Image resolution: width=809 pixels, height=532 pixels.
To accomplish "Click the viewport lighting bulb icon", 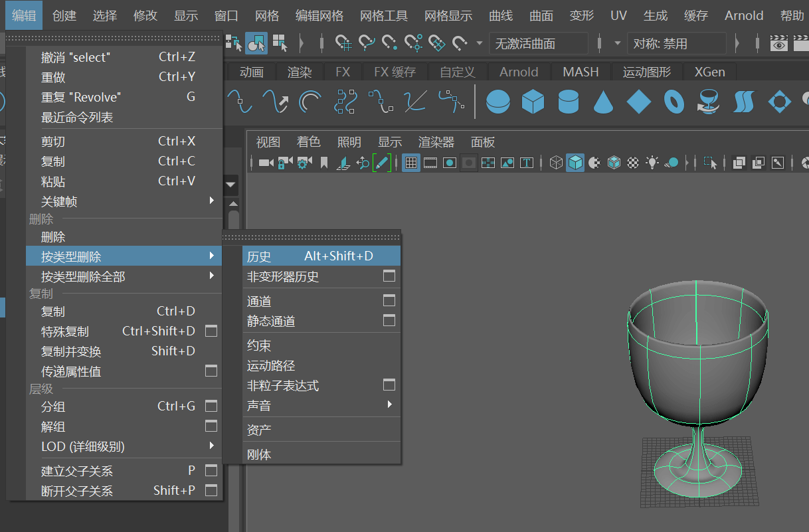I will pyautogui.click(x=653, y=162).
